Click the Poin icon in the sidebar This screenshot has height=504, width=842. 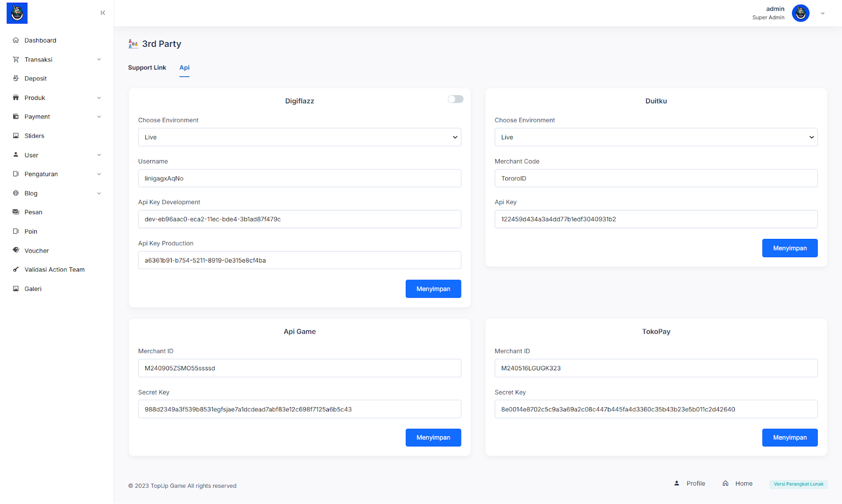tap(16, 231)
